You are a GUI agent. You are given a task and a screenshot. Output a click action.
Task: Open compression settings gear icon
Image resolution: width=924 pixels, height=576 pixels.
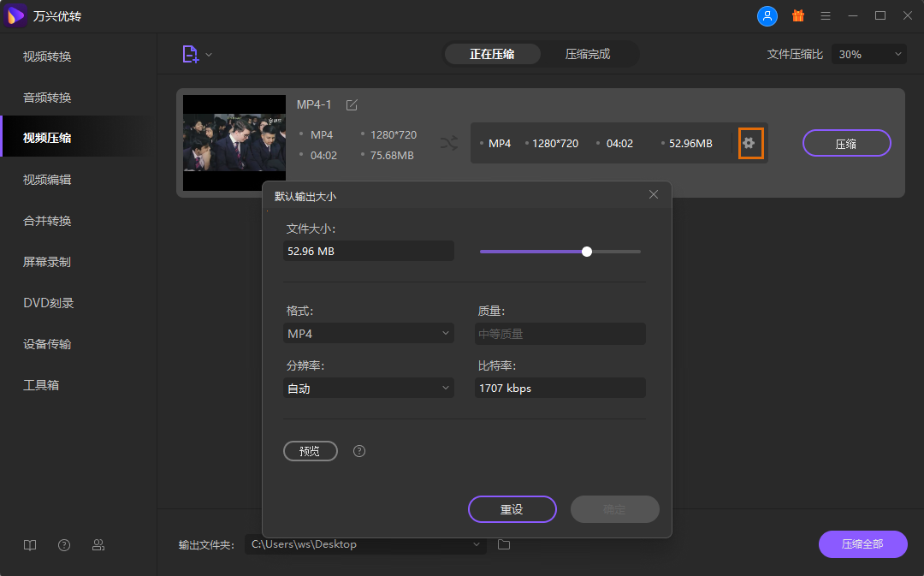[749, 143]
